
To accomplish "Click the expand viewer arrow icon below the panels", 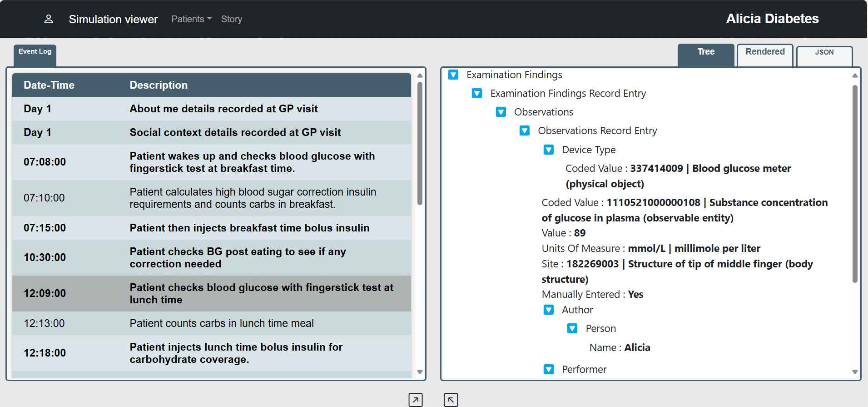I will click(415, 399).
